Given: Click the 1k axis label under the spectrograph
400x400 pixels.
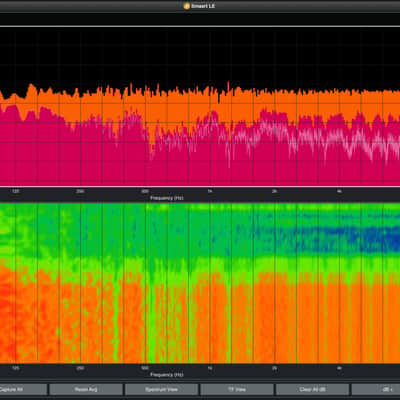Looking at the screenshot, I should click(x=210, y=368).
